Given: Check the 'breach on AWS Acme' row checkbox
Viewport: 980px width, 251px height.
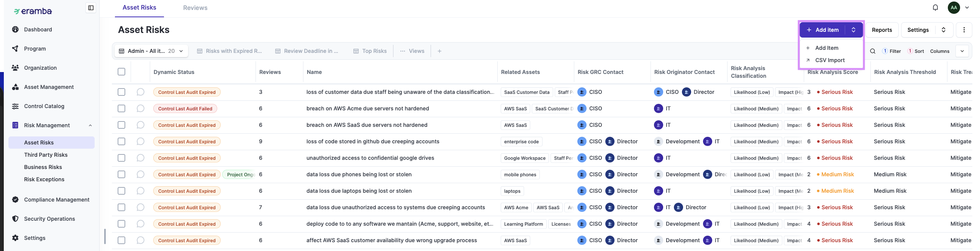Looking at the screenshot, I should (121, 108).
